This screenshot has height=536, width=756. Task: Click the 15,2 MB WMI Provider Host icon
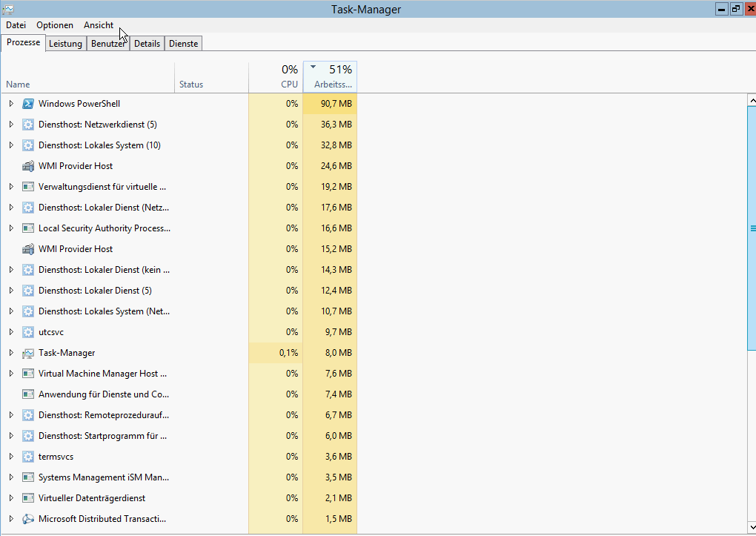click(28, 249)
